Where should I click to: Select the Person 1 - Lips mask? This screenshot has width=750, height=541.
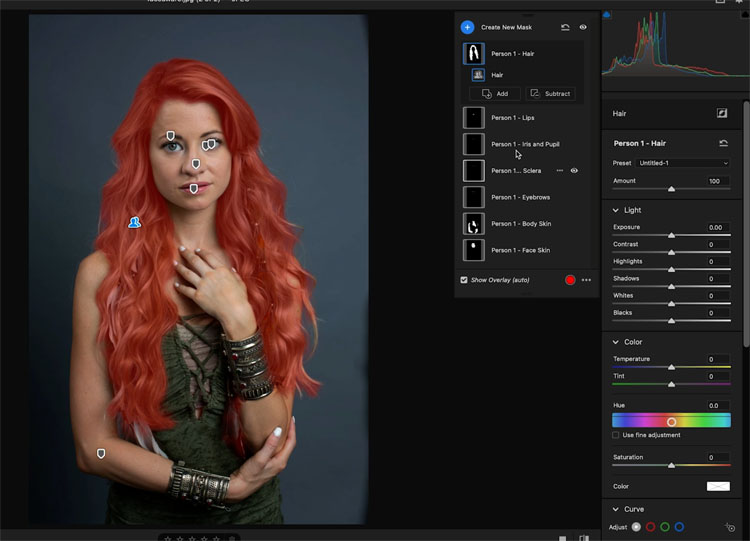513,118
